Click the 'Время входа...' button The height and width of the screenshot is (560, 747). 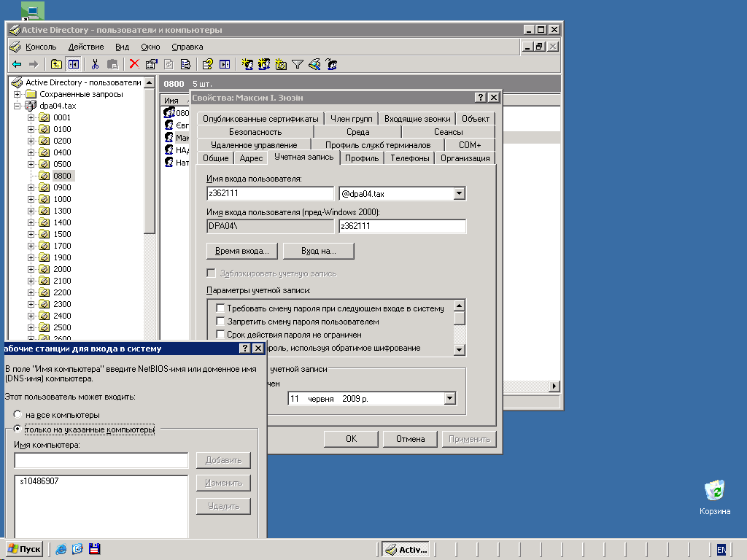coord(241,251)
